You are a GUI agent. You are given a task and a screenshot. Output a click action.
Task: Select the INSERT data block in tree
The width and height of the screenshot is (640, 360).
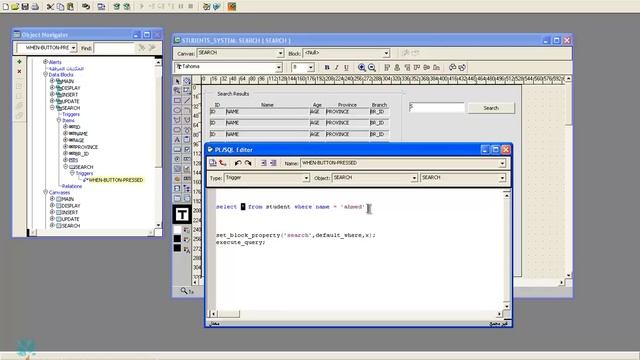[70, 94]
